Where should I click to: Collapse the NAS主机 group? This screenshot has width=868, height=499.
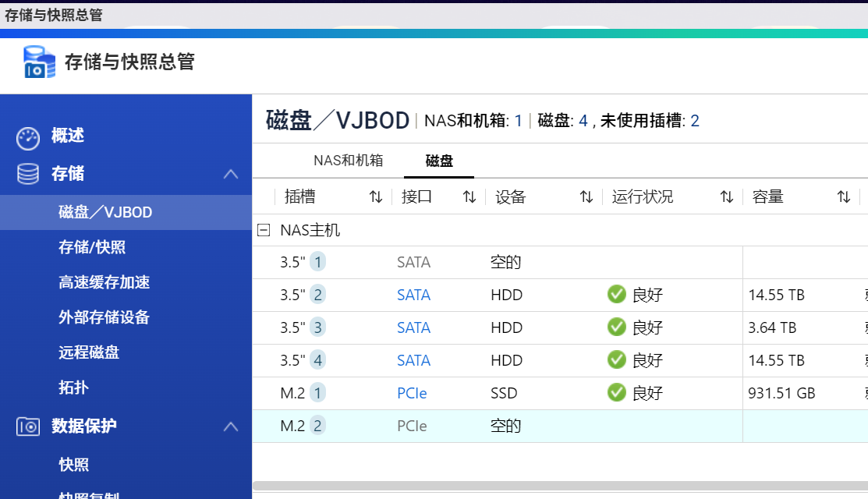click(x=264, y=231)
